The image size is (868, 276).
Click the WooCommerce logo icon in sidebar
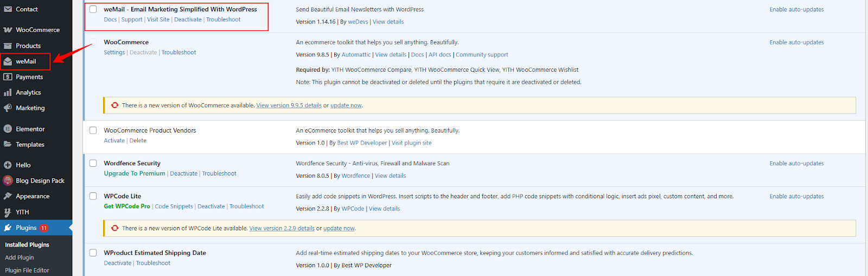point(8,30)
